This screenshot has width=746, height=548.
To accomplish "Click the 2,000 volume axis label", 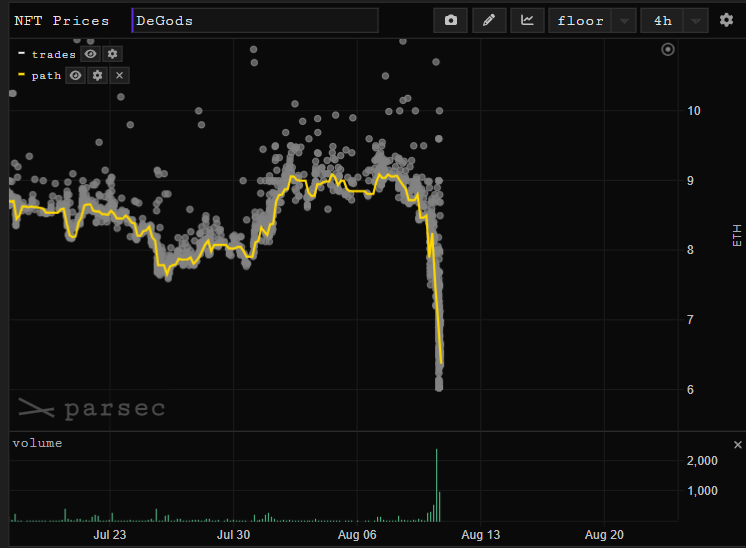I will click(702, 460).
